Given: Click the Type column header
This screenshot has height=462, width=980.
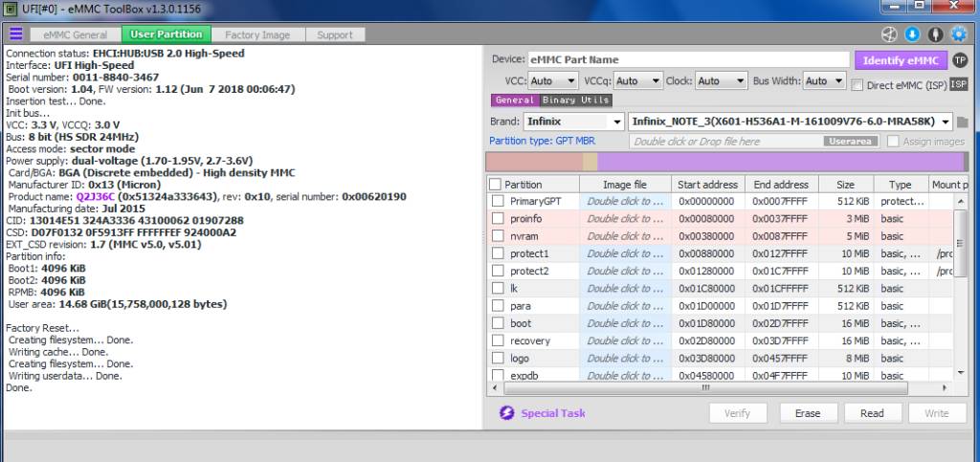Looking at the screenshot, I should point(900,185).
